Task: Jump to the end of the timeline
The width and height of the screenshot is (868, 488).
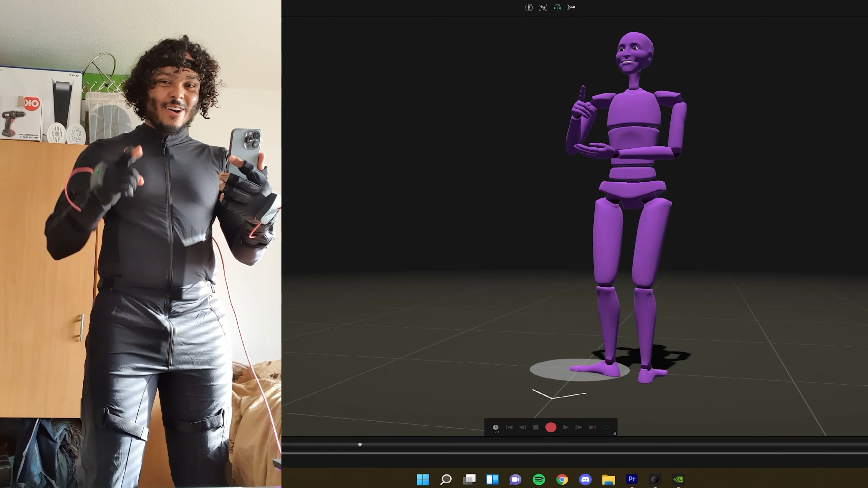Action: (x=592, y=427)
